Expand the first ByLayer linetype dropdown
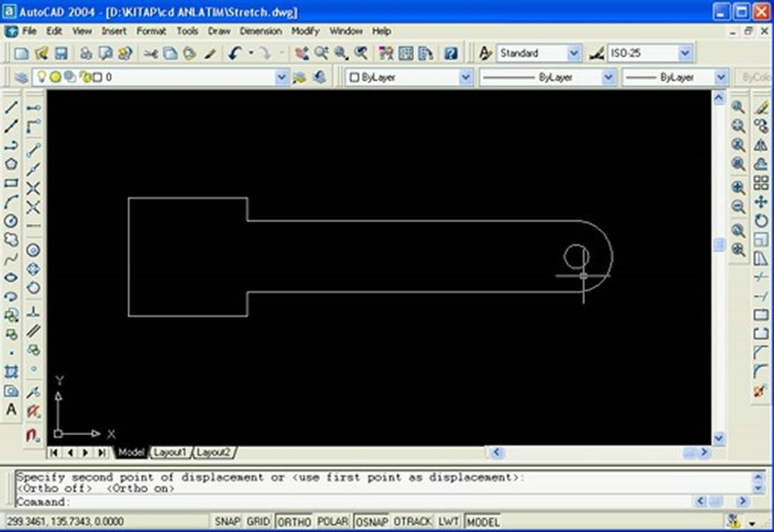774x532 pixels. 608,78
